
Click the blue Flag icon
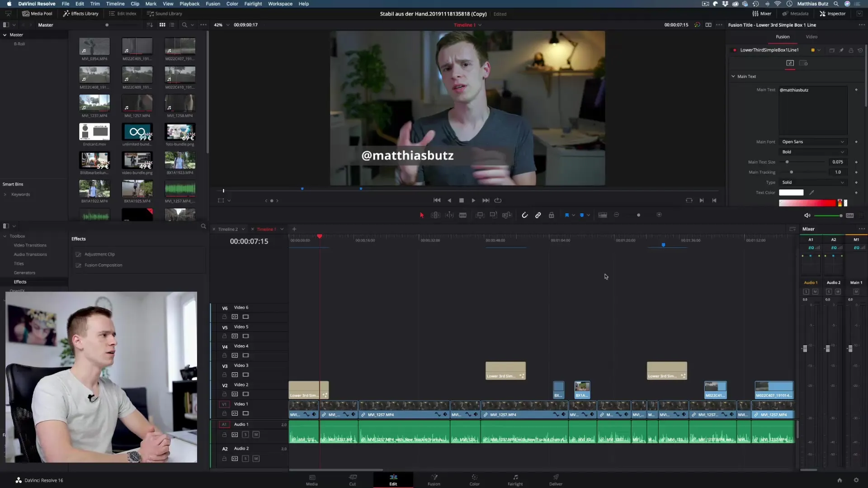point(567,215)
